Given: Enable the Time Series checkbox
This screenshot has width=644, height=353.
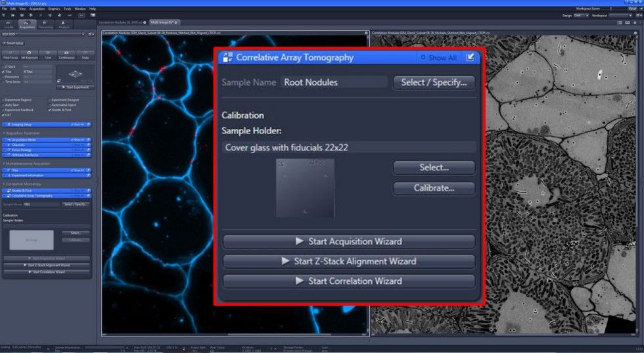Looking at the screenshot, I should (3, 82).
